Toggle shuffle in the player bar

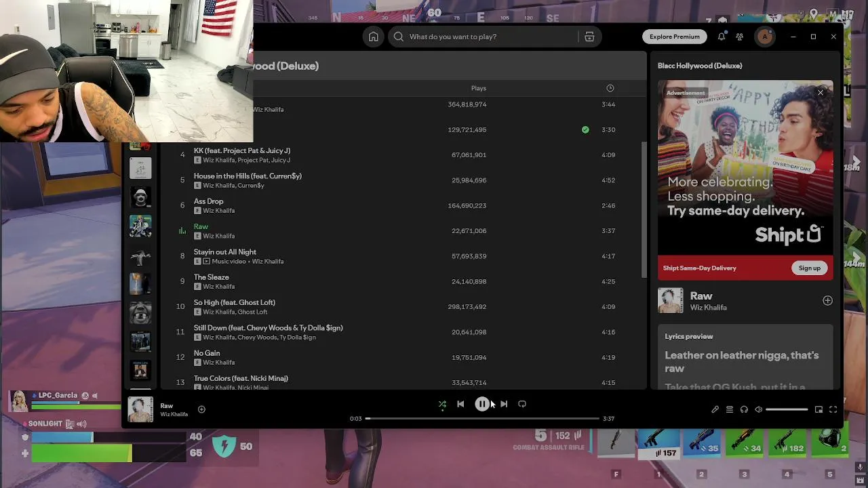[x=442, y=405]
